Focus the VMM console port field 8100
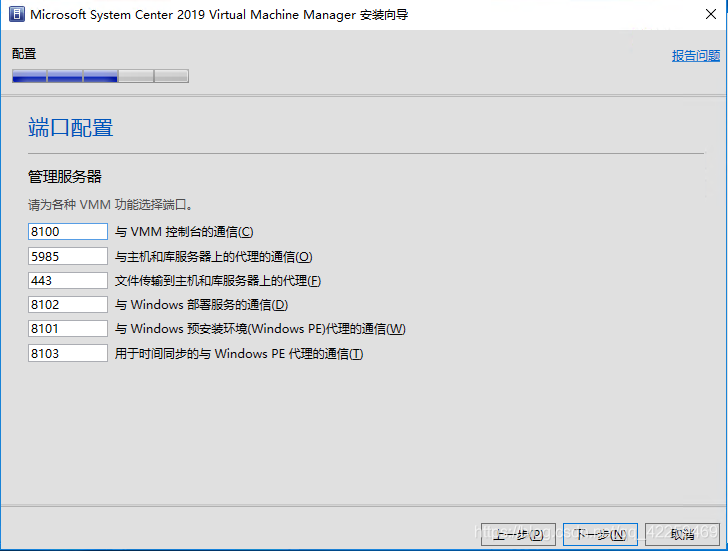The width and height of the screenshot is (728, 551). [x=68, y=231]
